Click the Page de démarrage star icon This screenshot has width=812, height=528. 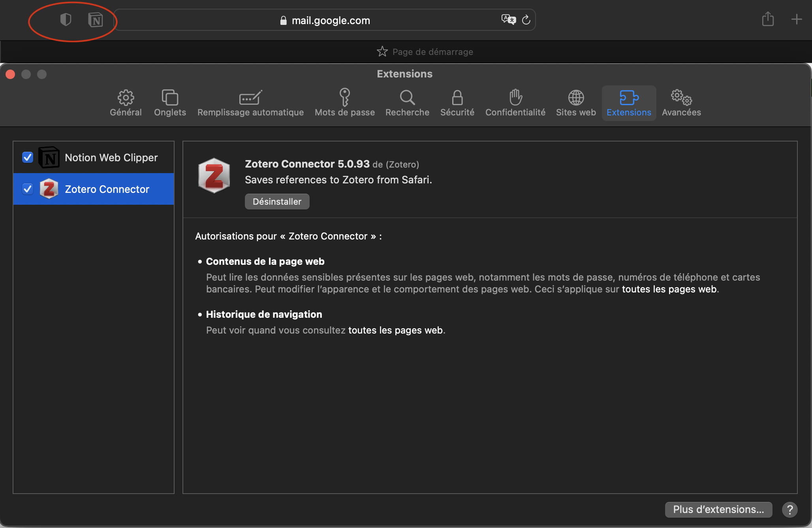382,51
